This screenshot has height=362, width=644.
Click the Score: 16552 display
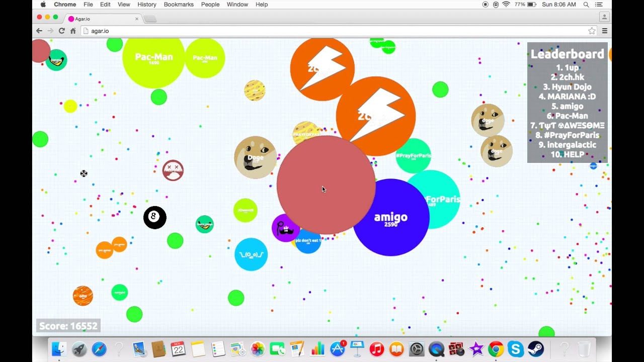click(68, 326)
